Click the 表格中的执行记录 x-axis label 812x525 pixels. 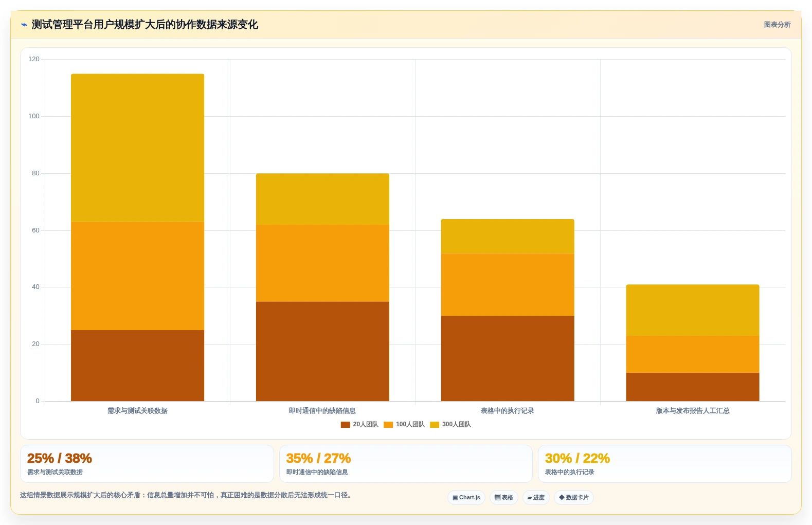click(x=508, y=411)
